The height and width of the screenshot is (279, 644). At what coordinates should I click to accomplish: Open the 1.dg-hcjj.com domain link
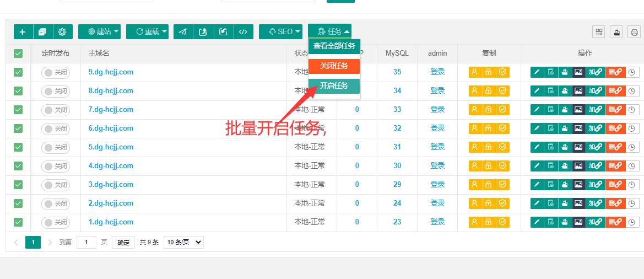[x=111, y=222]
